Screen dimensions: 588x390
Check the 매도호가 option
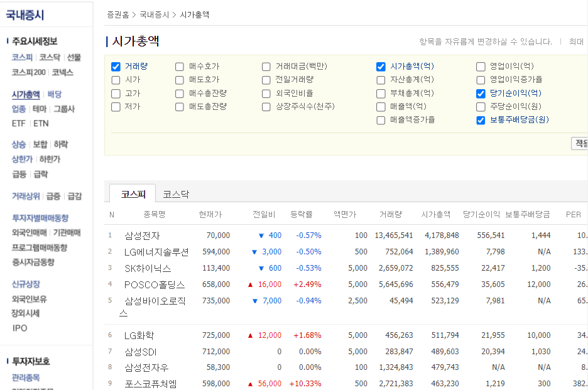[180, 80]
